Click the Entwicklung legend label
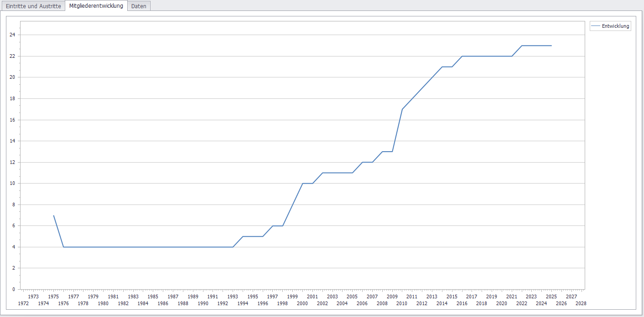Screen dimensions: 644x317 point(615,26)
